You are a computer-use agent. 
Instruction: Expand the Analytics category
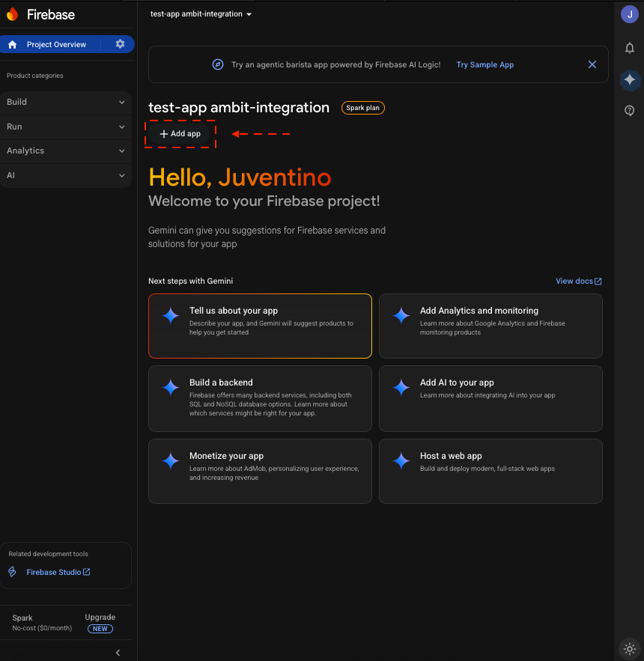(x=67, y=151)
